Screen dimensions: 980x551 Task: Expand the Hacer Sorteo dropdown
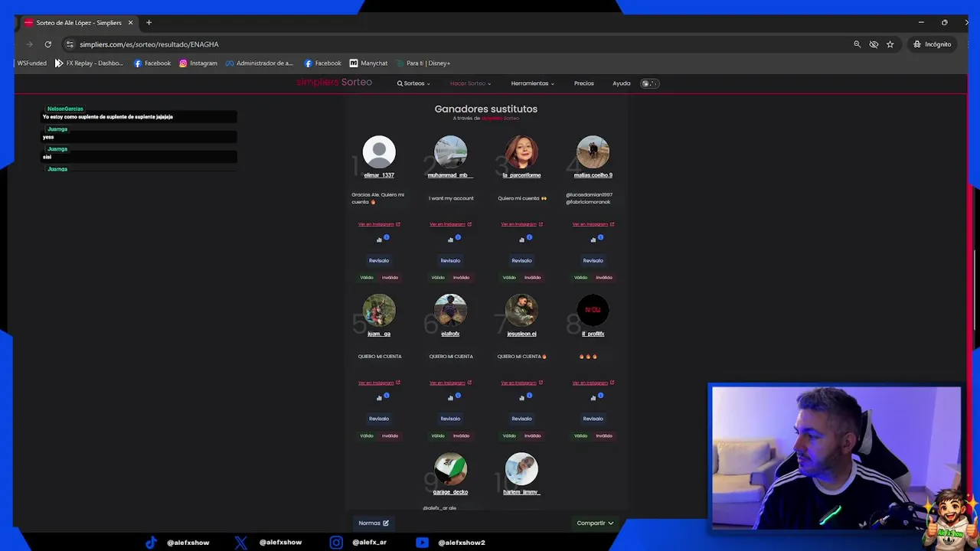(x=470, y=83)
